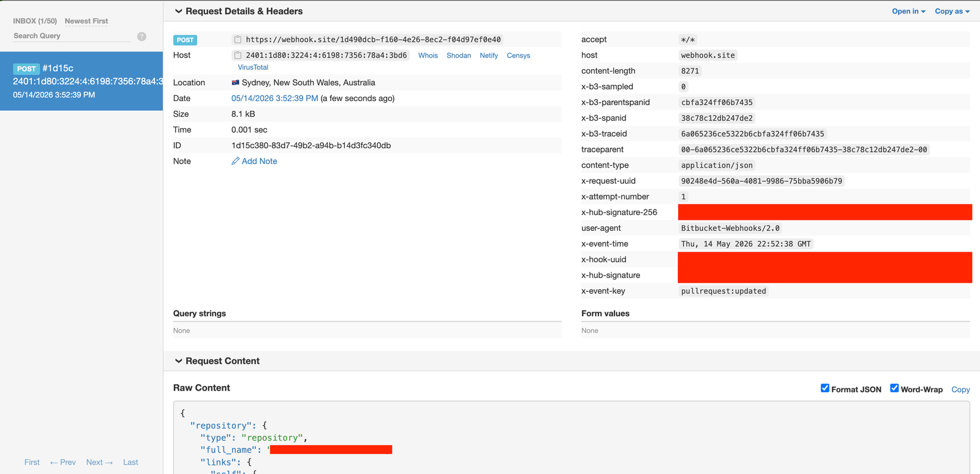980x474 pixels.
Task: Toggle the Word-Wrap checkbox
Action: coord(894,388)
